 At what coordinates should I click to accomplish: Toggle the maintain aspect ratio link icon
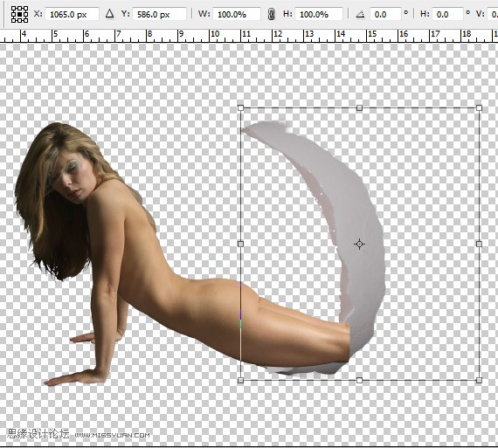tap(271, 14)
